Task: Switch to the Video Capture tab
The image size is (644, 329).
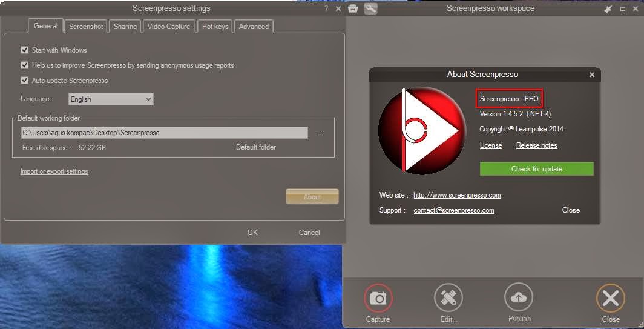Action: pyautogui.click(x=169, y=27)
